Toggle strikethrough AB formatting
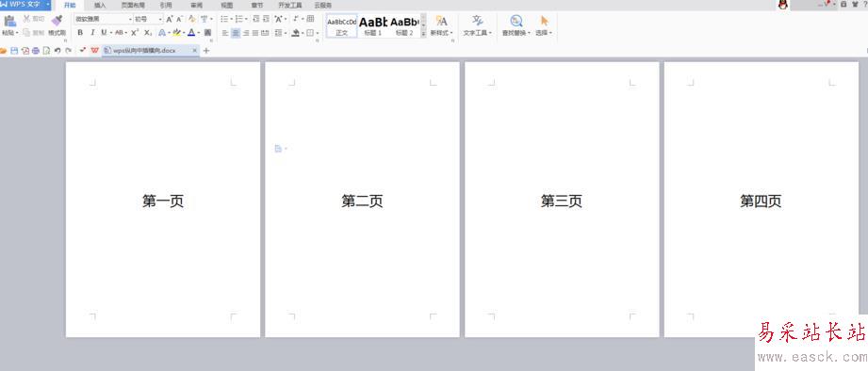This screenshot has height=371, width=868. (x=119, y=33)
